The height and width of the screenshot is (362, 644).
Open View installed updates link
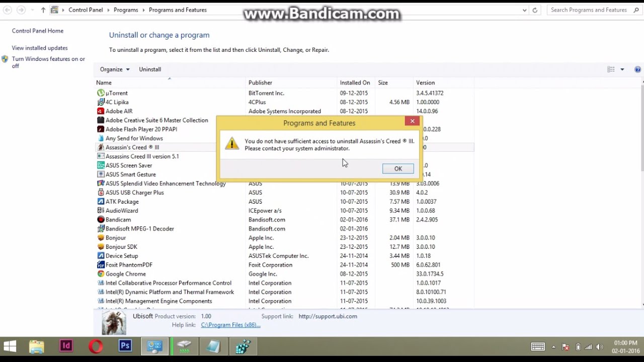click(x=40, y=48)
